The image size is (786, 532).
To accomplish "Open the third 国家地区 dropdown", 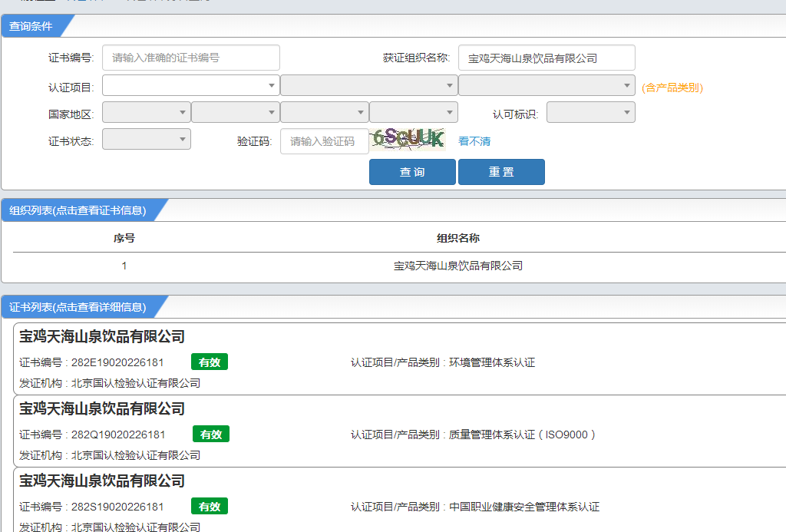I will tap(325, 112).
